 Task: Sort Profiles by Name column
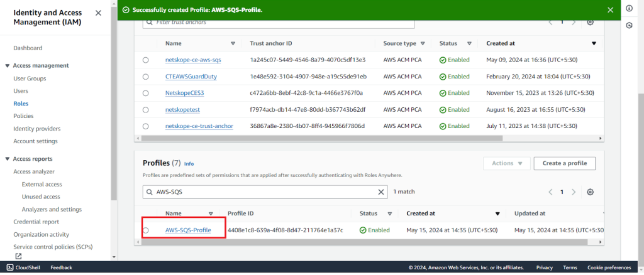pos(211,213)
